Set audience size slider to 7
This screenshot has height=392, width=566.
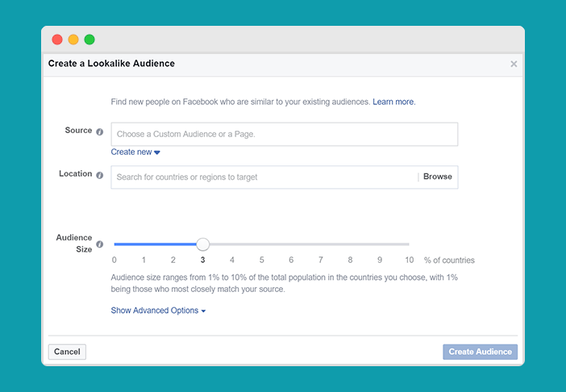[x=321, y=244]
